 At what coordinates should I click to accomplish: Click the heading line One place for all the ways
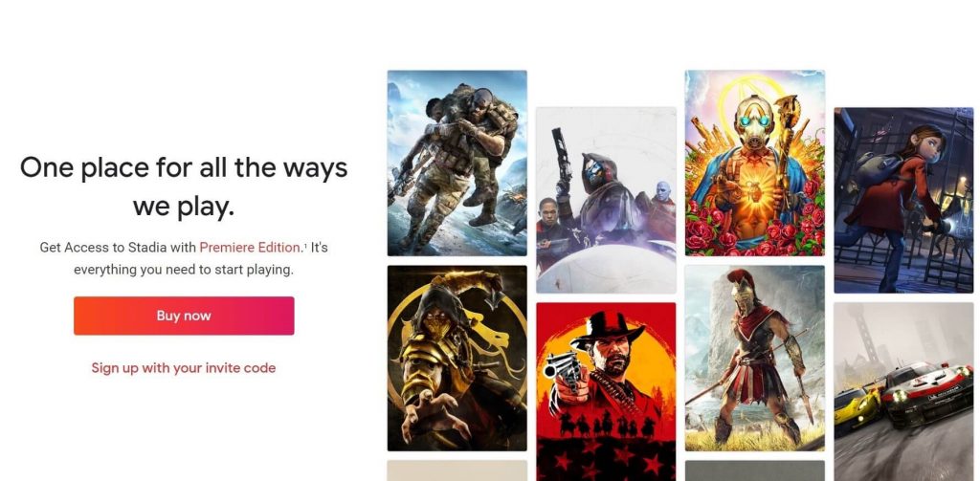click(x=184, y=168)
